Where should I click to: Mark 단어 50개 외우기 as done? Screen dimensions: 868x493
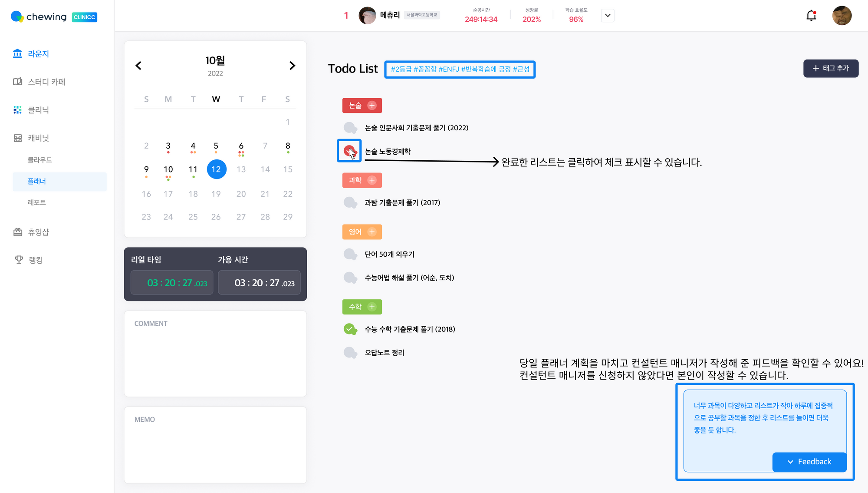pyautogui.click(x=350, y=254)
